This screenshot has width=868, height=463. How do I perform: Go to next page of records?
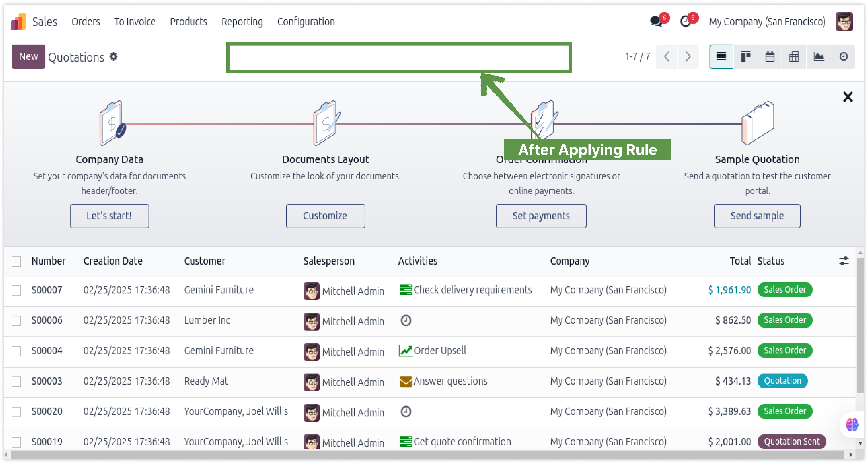[688, 57]
